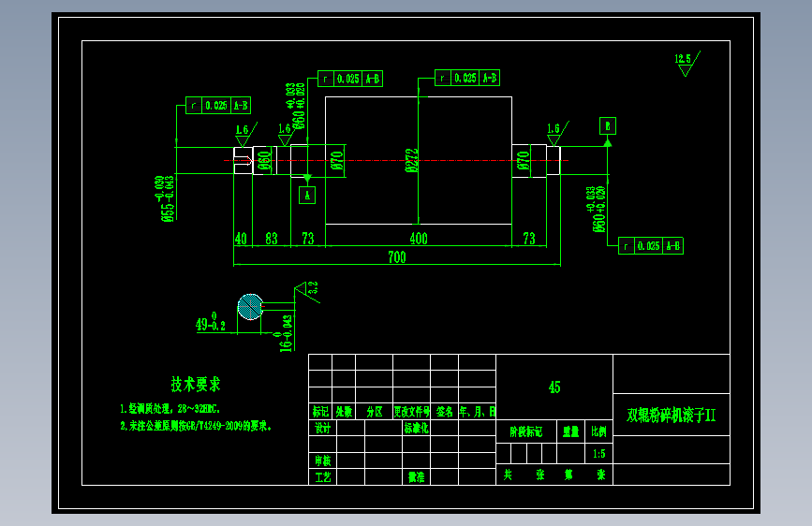Click the scale value 1:5
The height and width of the screenshot is (526, 812).
(599, 454)
